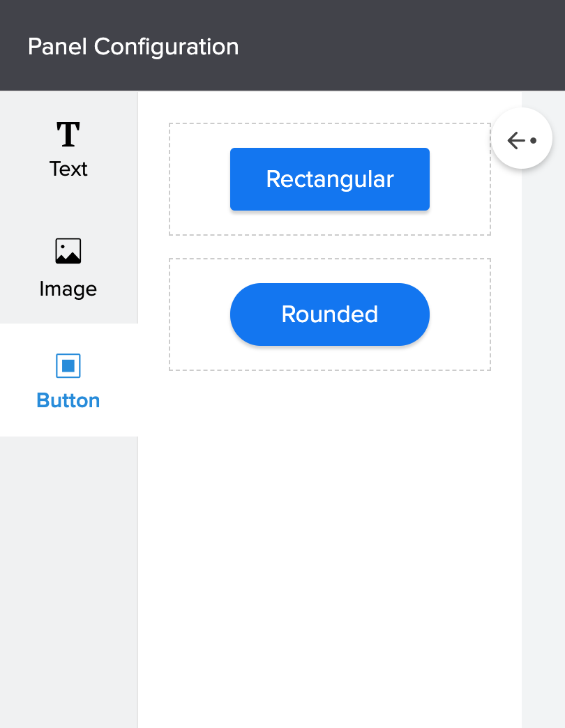Switch to the Image tab label
Screen dimensions: 565x728
coord(68,289)
